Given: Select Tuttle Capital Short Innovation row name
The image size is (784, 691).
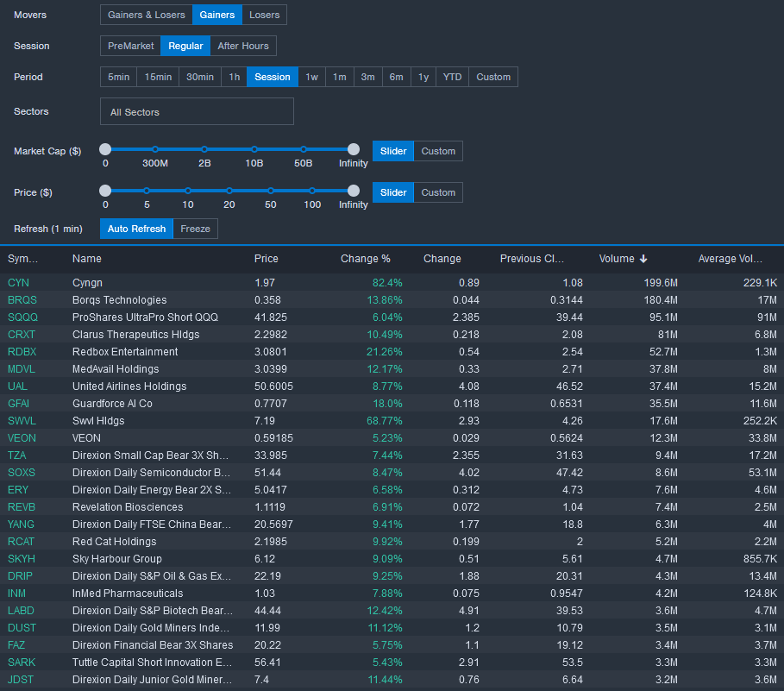Looking at the screenshot, I should pyautogui.click(x=152, y=662).
